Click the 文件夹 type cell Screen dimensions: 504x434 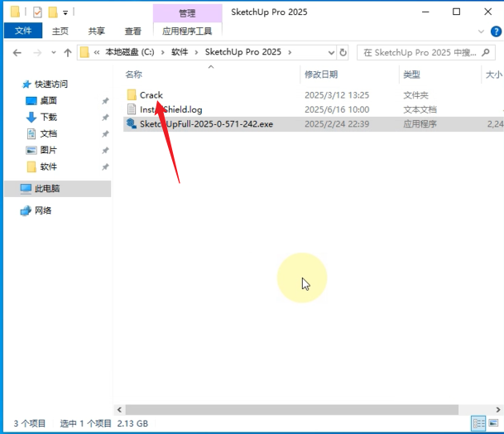(x=416, y=95)
